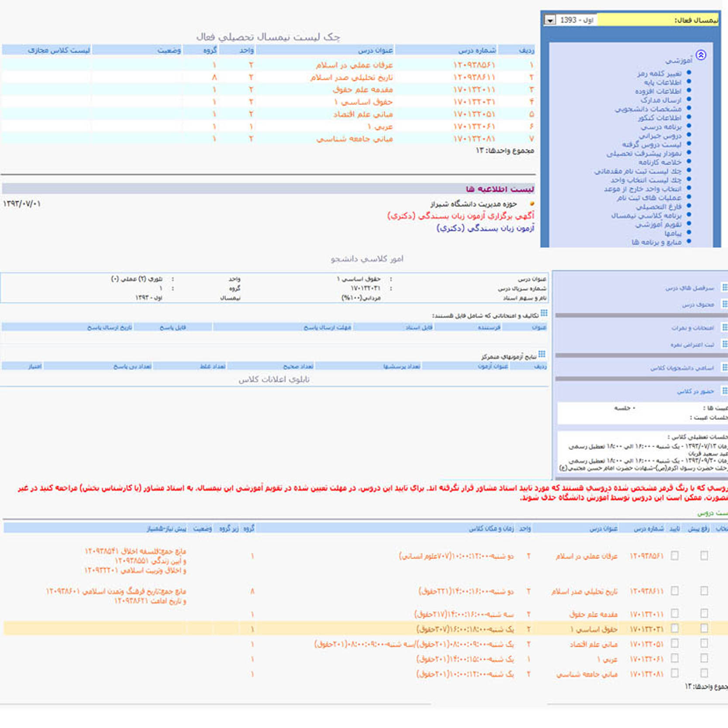
Task: Open تغییر کلمه رمز in sidebar menu
Action: (x=659, y=73)
